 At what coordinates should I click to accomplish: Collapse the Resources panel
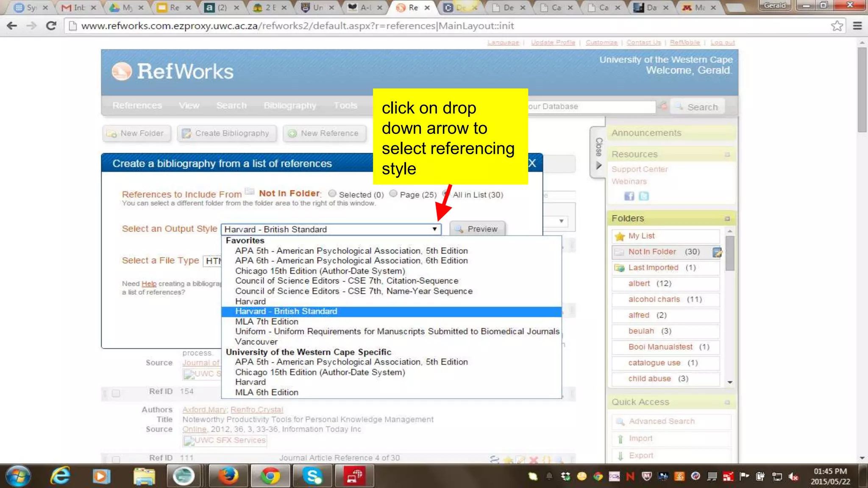point(727,155)
